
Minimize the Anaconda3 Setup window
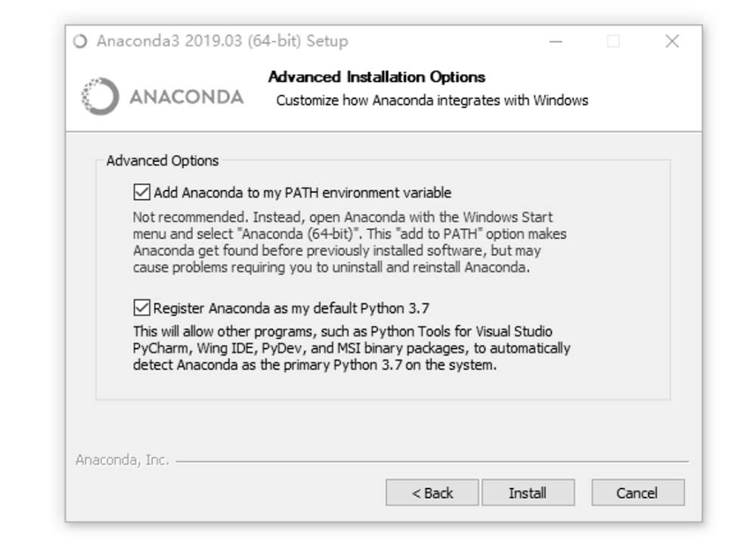556,42
